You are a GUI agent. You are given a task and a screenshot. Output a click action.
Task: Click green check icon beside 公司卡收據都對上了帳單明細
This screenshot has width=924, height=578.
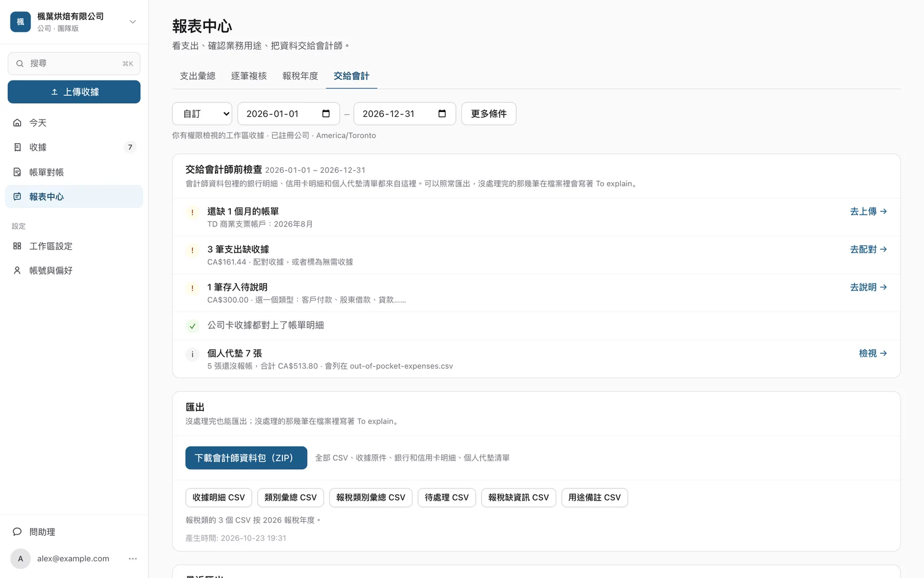pyautogui.click(x=192, y=326)
